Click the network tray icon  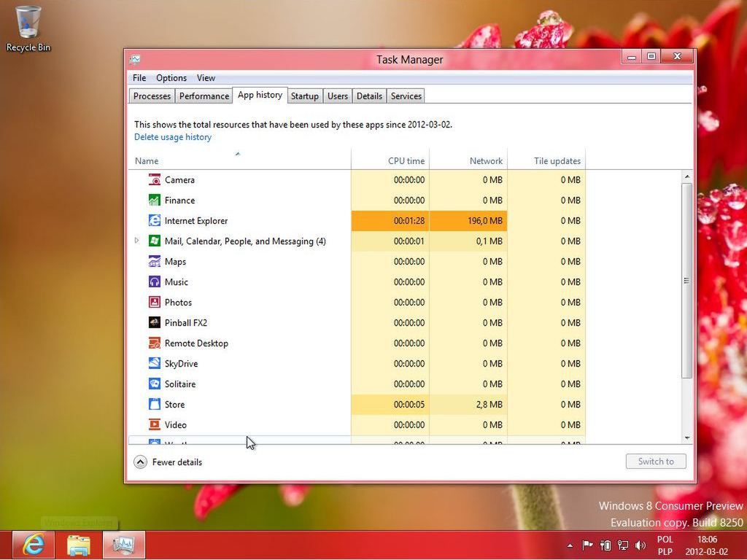point(623,545)
